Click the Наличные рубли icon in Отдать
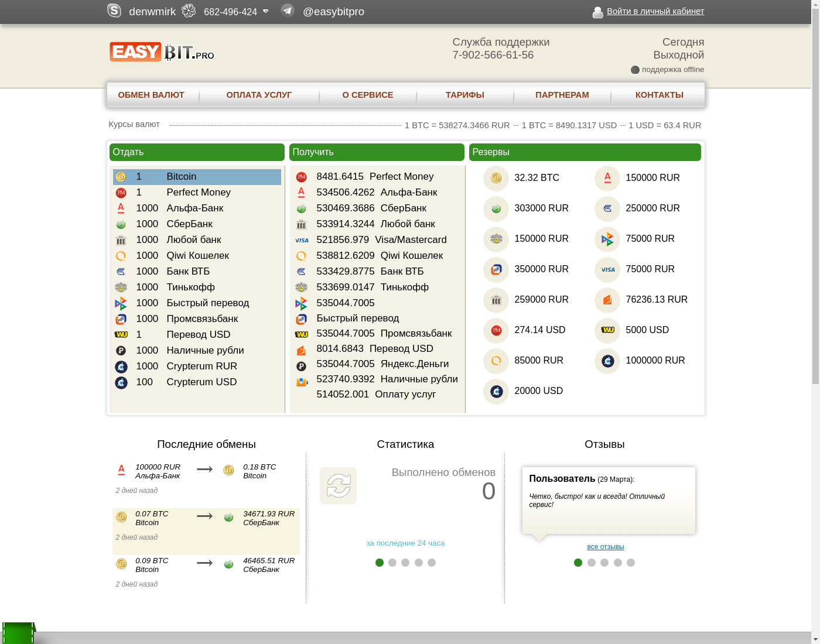820x644 pixels. pos(121,351)
